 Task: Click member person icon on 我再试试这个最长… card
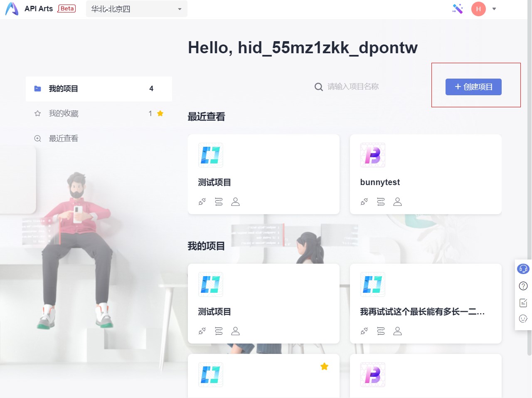click(398, 331)
